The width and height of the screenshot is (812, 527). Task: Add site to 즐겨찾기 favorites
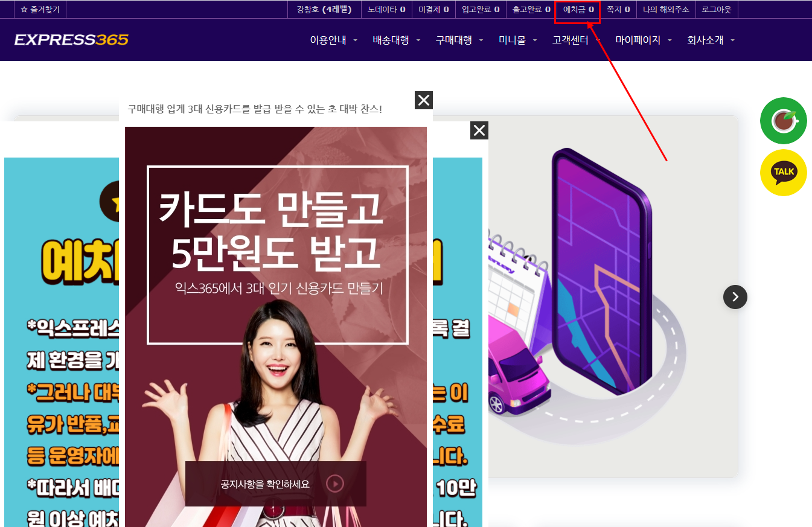click(40, 10)
